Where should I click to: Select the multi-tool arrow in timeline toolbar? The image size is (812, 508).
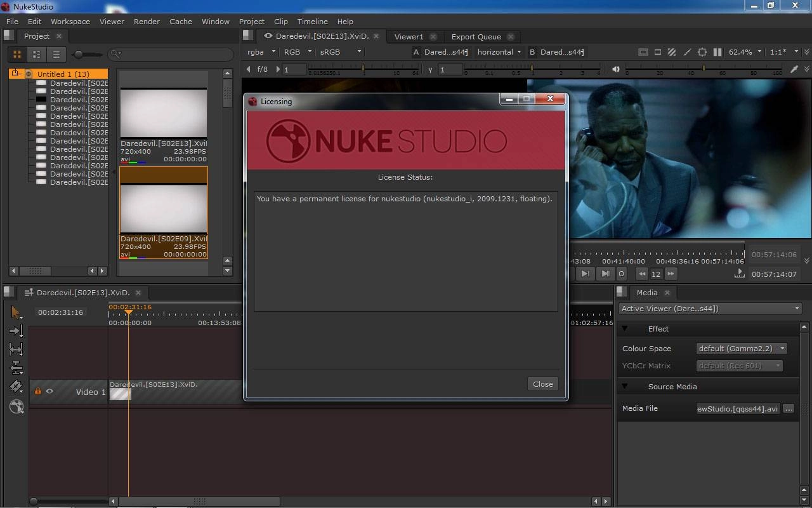(x=16, y=312)
